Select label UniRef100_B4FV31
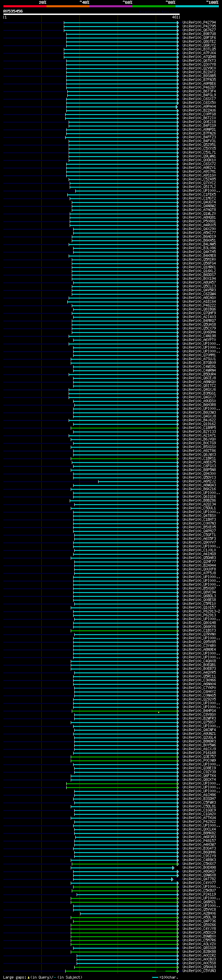Screen dimensions: 222x980 click(x=199, y=141)
